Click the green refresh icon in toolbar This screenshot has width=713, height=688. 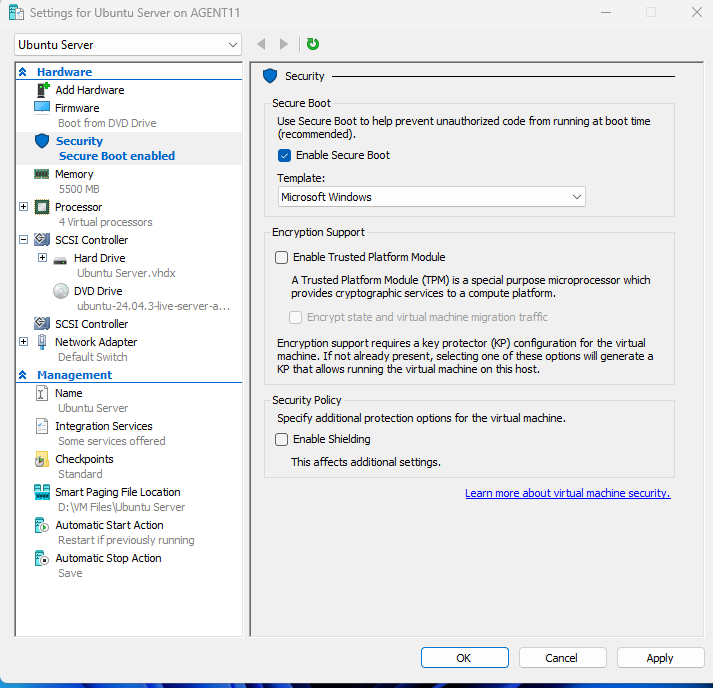(x=313, y=44)
